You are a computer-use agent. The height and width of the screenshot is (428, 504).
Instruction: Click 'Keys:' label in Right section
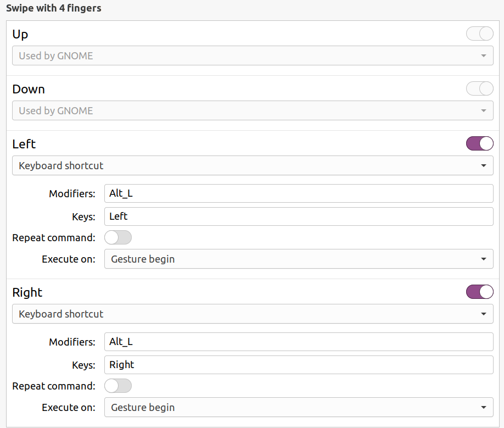click(x=83, y=365)
